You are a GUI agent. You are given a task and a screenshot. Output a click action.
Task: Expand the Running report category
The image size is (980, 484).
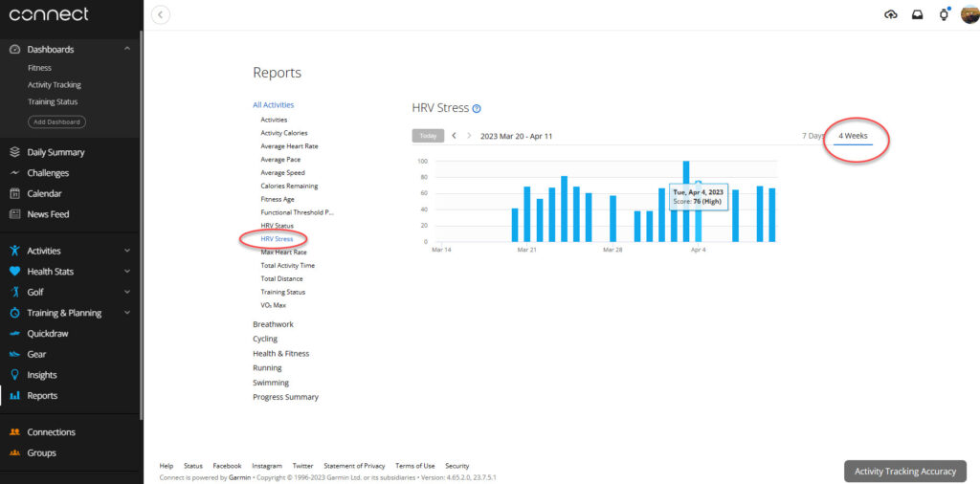pos(267,368)
